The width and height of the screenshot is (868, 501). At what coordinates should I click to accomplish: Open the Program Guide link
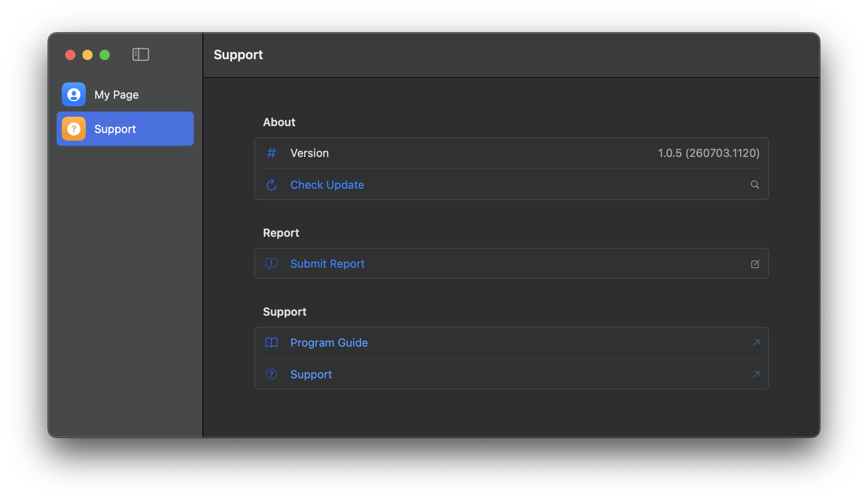click(329, 343)
